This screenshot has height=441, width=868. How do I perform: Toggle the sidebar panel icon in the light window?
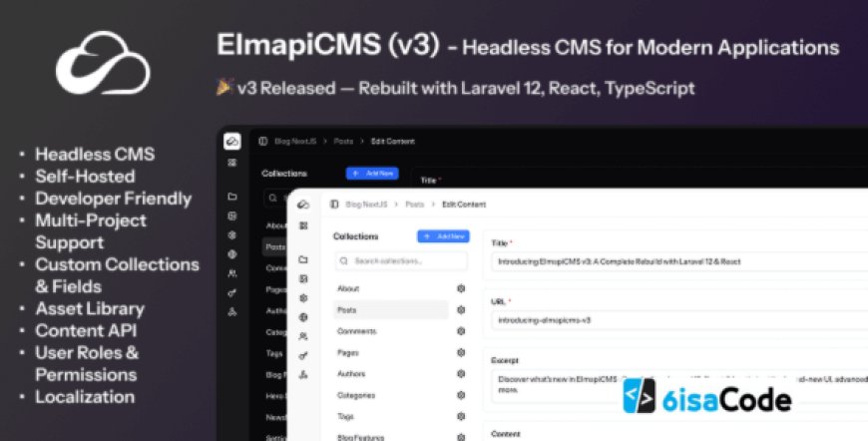(334, 205)
